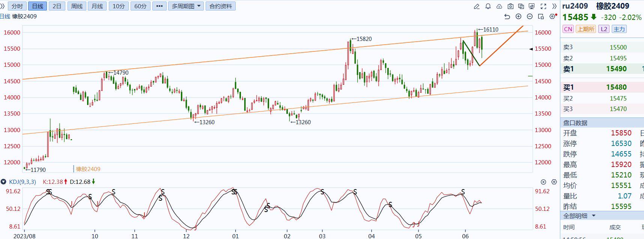Close the KDJ indicator panel
This screenshot has height=239, width=644.
(x=543, y=182)
